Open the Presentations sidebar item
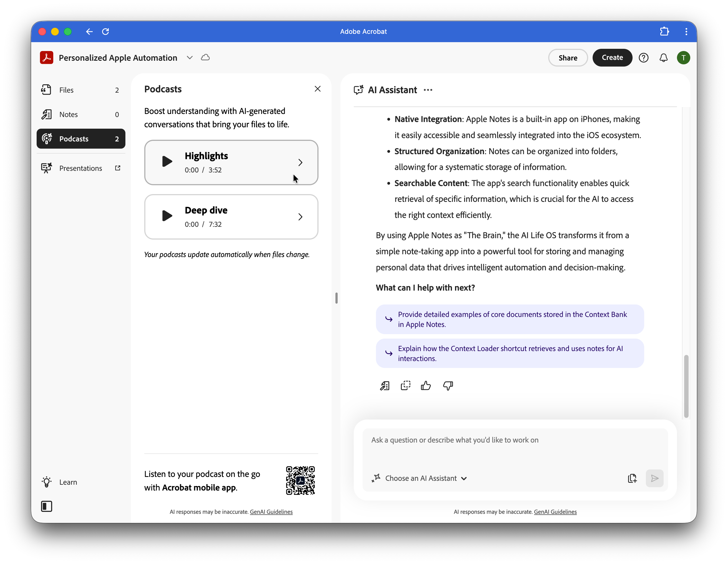Image resolution: width=728 pixels, height=564 pixels. [x=81, y=168]
